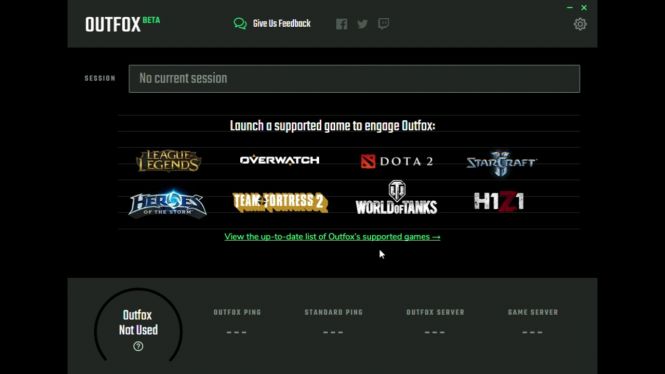
Task: Click the Give Us Feedback text
Action: (x=282, y=24)
